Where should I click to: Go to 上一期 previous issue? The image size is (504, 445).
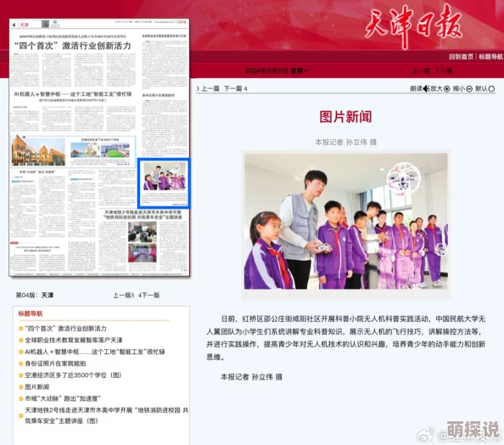click(421, 70)
